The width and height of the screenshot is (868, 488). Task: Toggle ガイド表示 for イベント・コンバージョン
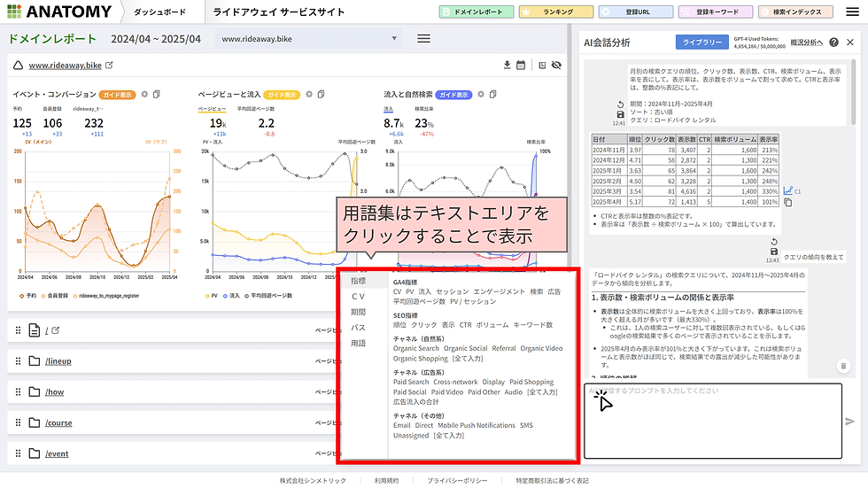pos(117,95)
